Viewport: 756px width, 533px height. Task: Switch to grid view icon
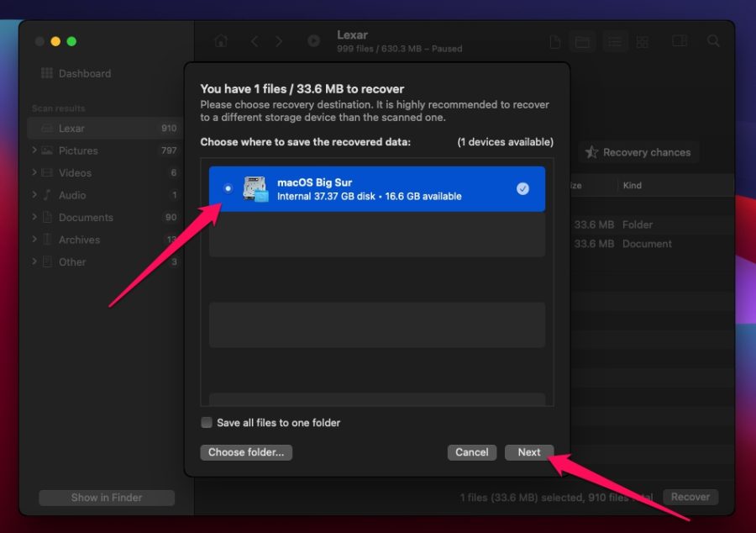coord(643,42)
